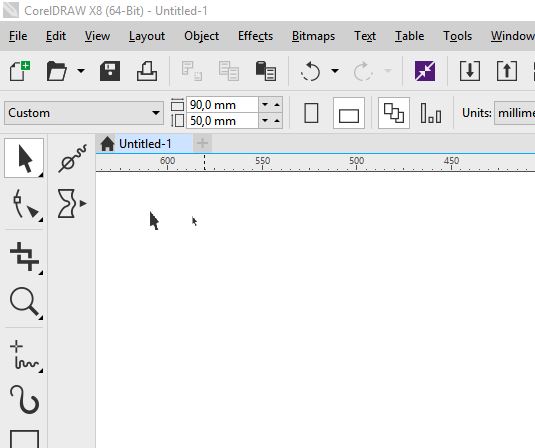Go to the Welcome screen home icon
Viewport: 535px width, 448px height.
point(107,144)
